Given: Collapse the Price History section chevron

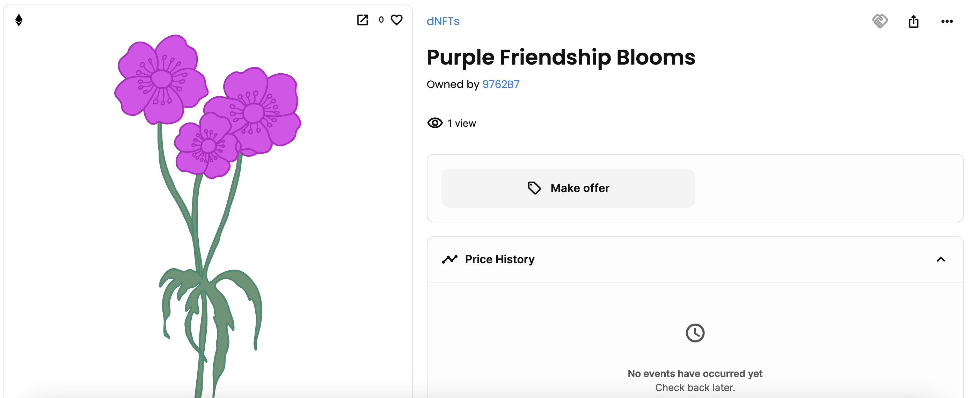Looking at the screenshot, I should click(941, 259).
